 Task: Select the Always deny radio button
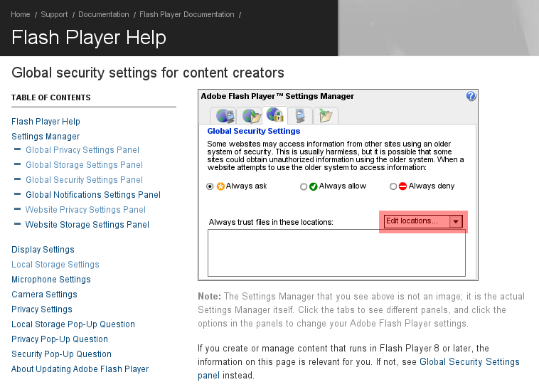393,186
